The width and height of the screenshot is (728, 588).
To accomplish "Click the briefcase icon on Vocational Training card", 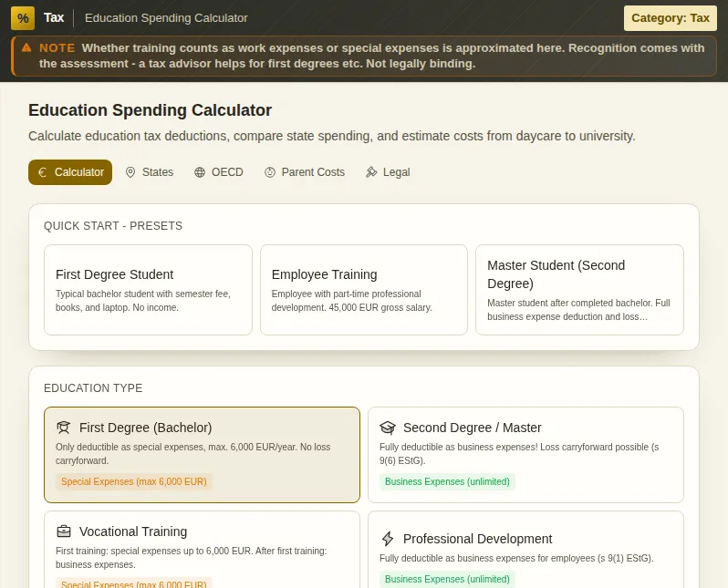I will [x=64, y=531].
